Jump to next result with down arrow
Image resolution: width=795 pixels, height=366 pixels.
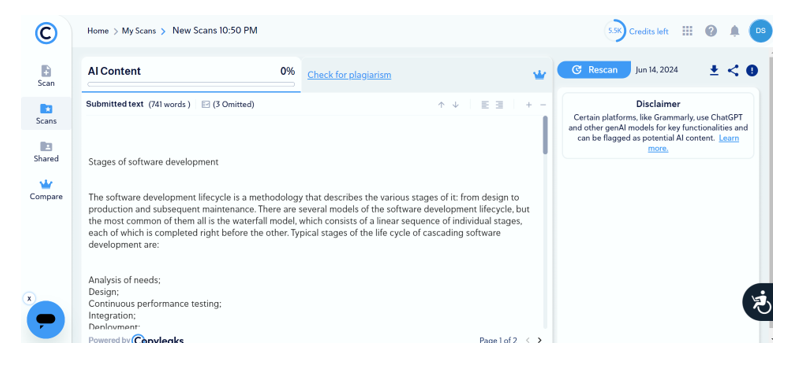(x=455, y=104)
